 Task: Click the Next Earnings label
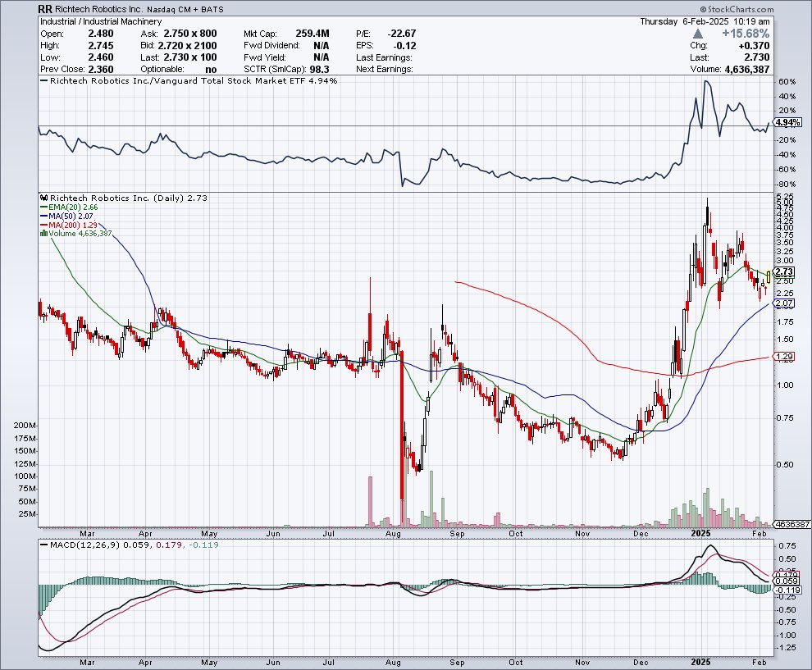(384, 70)
